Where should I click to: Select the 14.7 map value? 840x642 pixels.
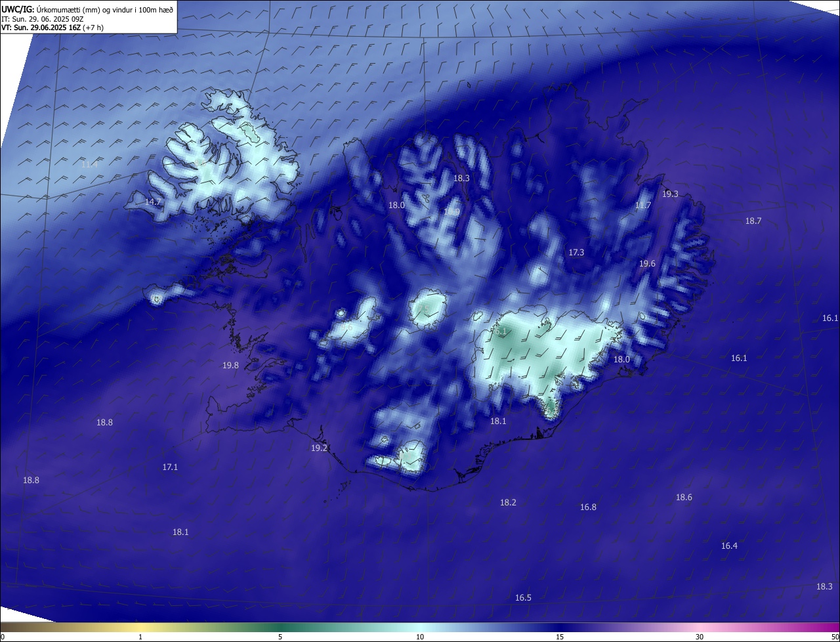153,202
